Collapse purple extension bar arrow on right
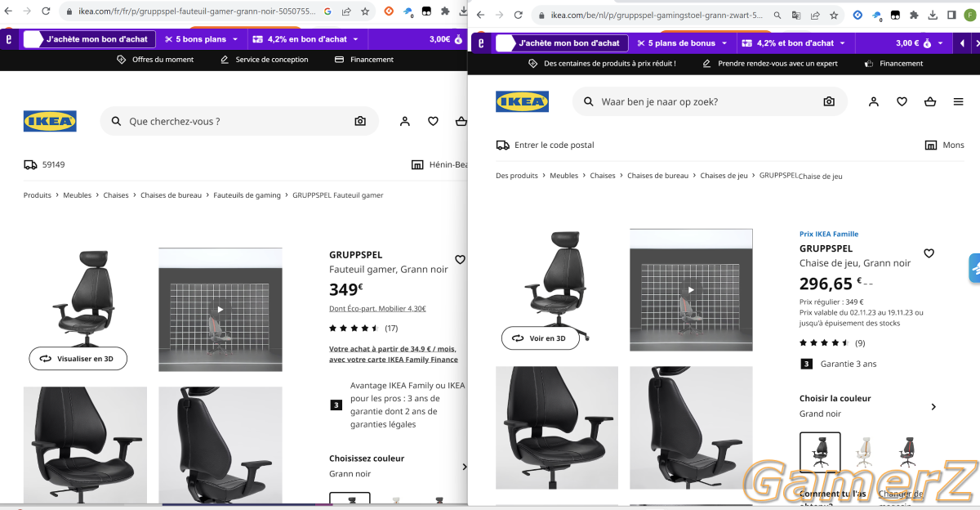980x510 pixels. [x=960, y=42]
